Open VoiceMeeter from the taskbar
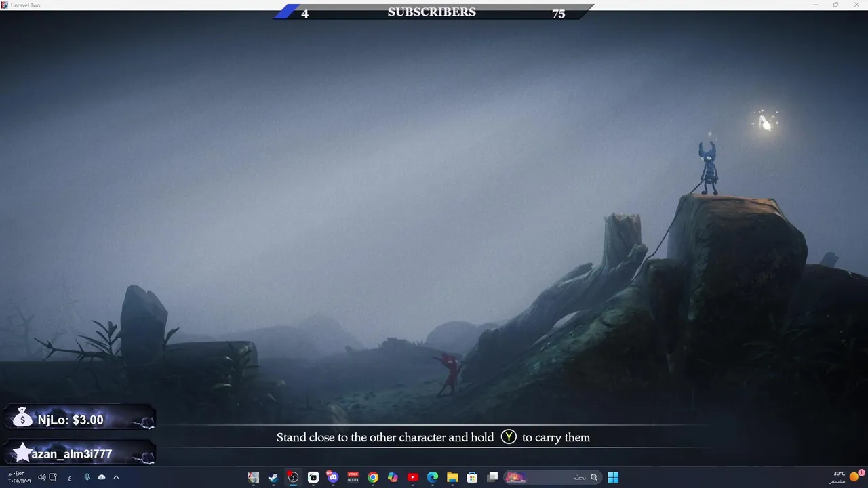This screenshot has width=868, height=488. (x=353, y=477)
